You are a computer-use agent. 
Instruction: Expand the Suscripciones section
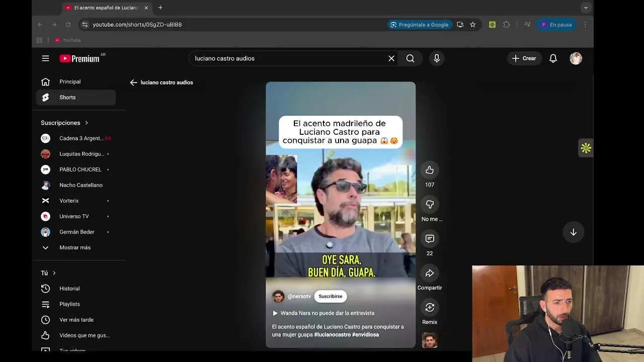tap(64, 123)
